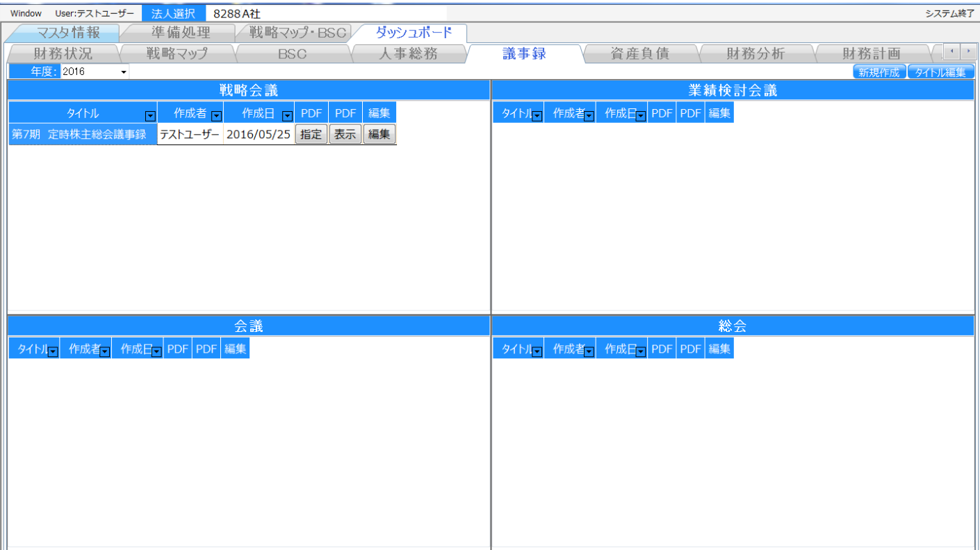Click the 作成日 filter arrow in 戦略会議
980x550 pixels.
287,116
